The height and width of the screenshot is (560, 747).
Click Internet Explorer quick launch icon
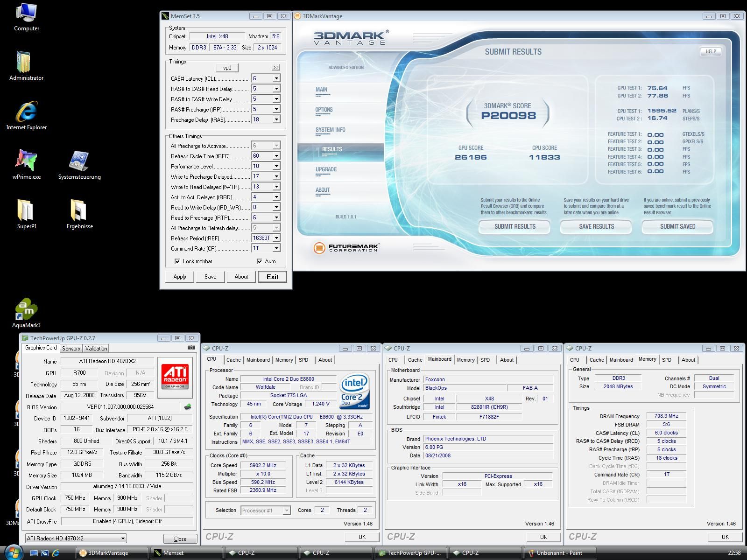point(56,553)
